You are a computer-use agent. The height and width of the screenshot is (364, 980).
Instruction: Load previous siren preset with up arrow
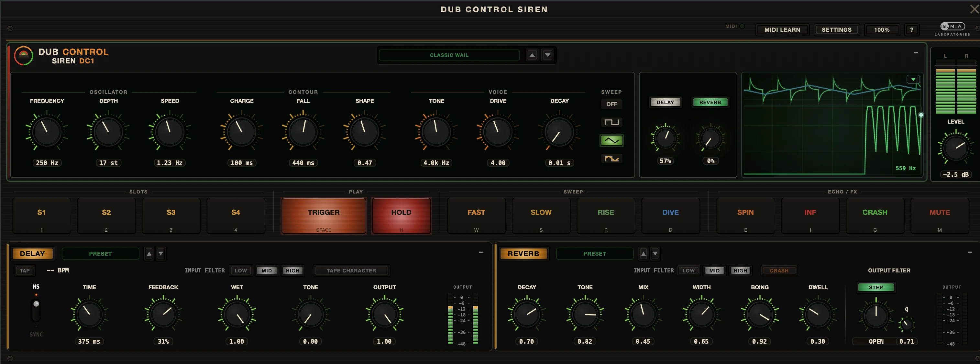tap(532, 55)
